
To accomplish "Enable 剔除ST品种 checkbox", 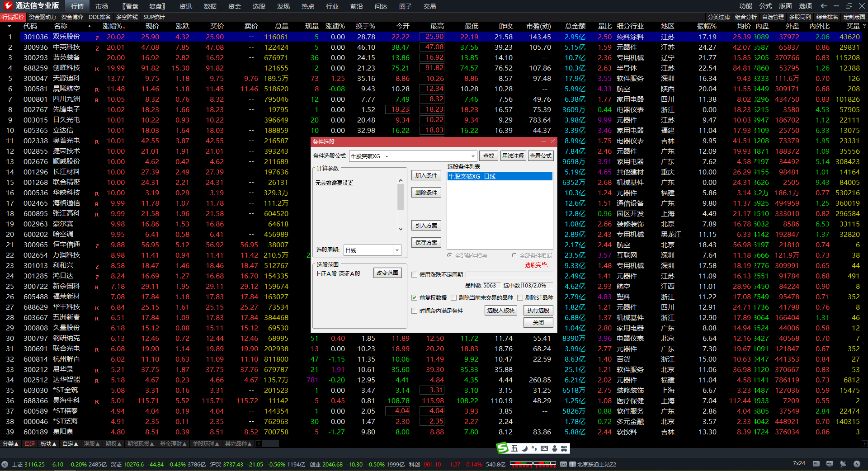I will tap(520, 297).
